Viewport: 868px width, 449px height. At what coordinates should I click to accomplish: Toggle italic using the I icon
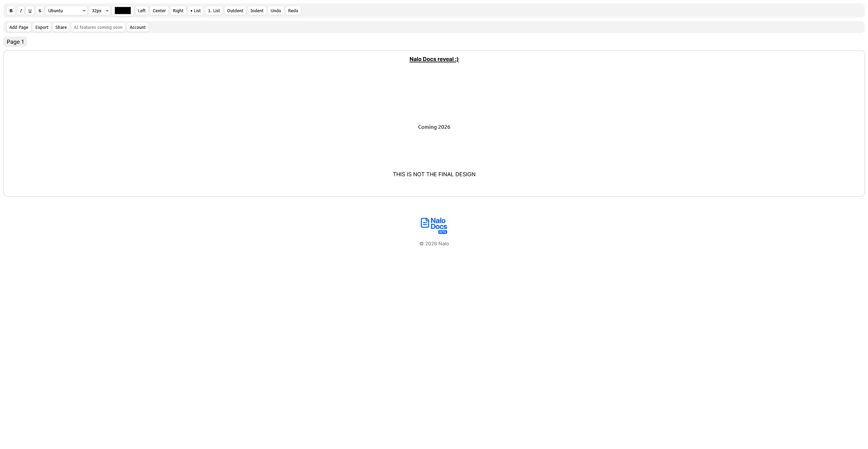pyautogui.click(x=20, y=11)
